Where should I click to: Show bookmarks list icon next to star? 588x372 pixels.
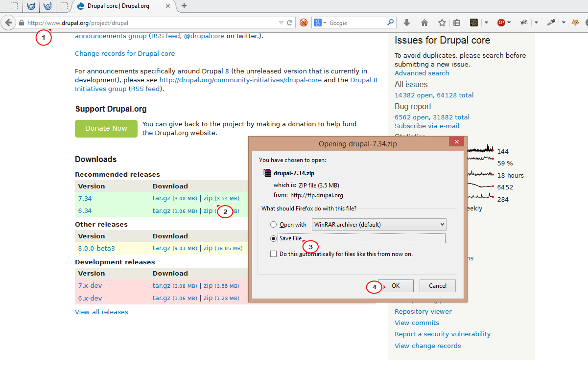click(x=457, y=23)
